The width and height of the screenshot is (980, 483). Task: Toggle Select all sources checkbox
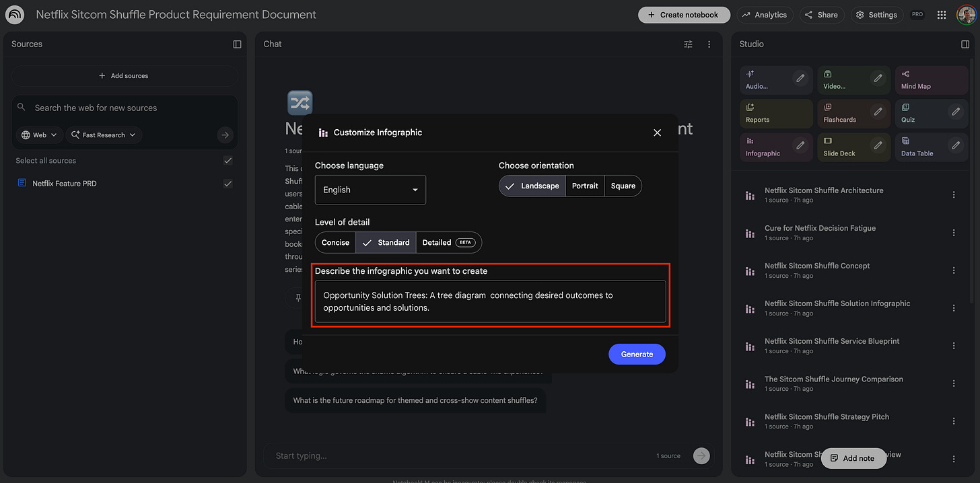click(228, 161)
